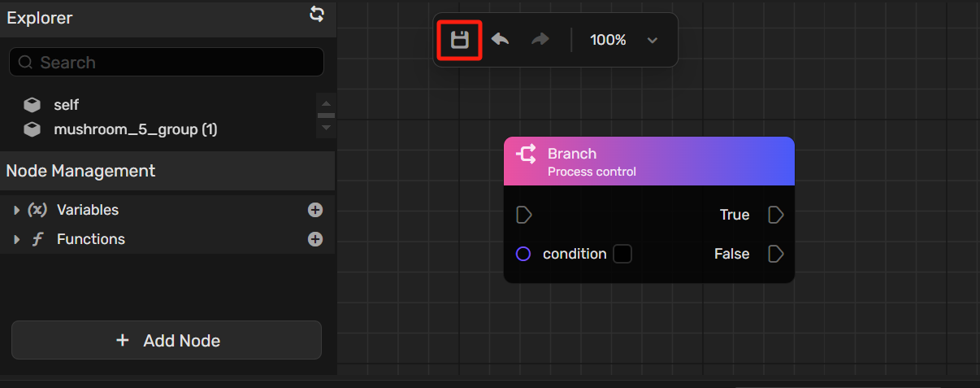
Task: Click the condition input port circle
Action: coord(524,254)
